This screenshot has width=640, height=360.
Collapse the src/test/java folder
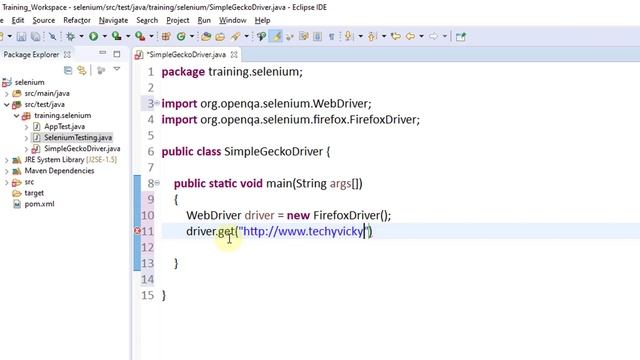pos(7,104)
